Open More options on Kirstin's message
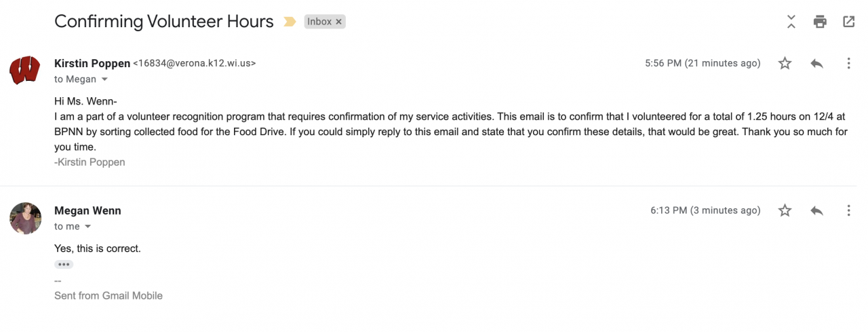Viewport: 868px width, 332px height. pos(848,63)
